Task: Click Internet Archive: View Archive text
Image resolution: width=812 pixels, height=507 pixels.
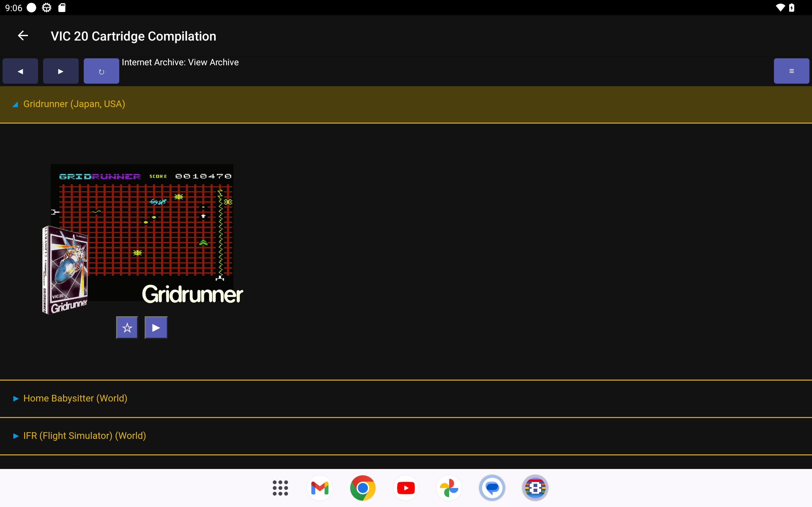Action: click(x=180, y=62)
